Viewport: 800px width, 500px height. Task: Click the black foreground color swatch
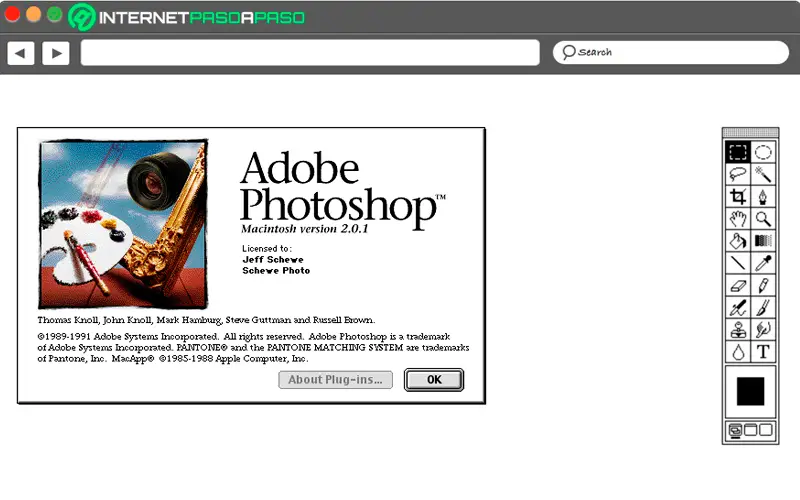coord(751,391)
